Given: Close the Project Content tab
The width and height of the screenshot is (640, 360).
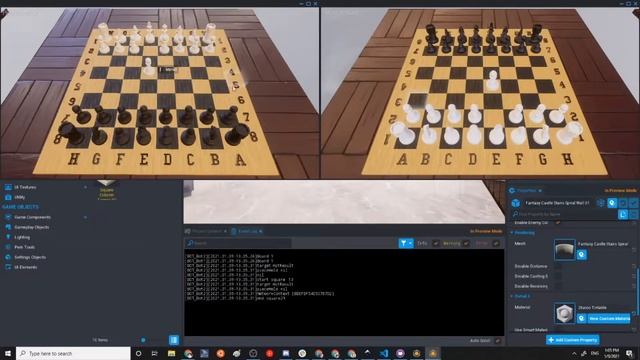Looking at the screenshot, I should click(x=225, y=231).
